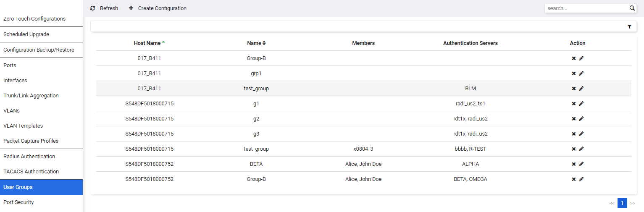Click Create Configuration
This screenshot has height=212, width=644.
click(x=158, y=8)
